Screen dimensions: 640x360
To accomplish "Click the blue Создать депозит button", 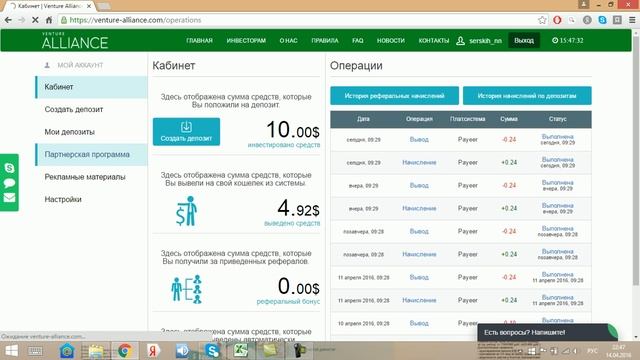I will (x=187, y=131).
